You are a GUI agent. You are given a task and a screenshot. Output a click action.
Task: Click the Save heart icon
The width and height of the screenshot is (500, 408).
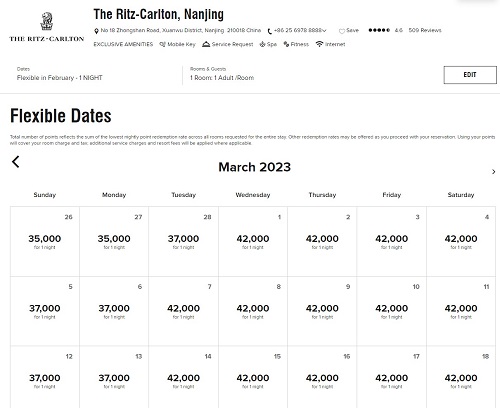(342, 31)
